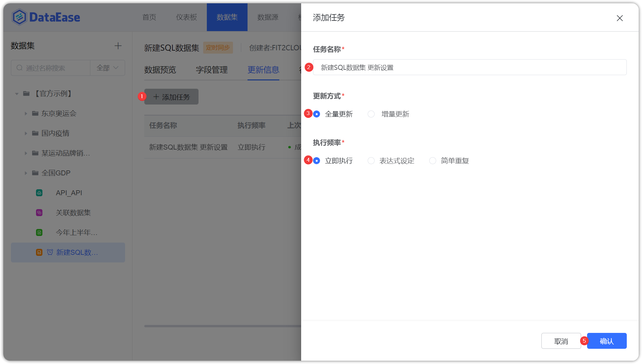642x364 pixels.
Task: Click the plus icon beside 数据集 heading
Action: click(118, 46)
